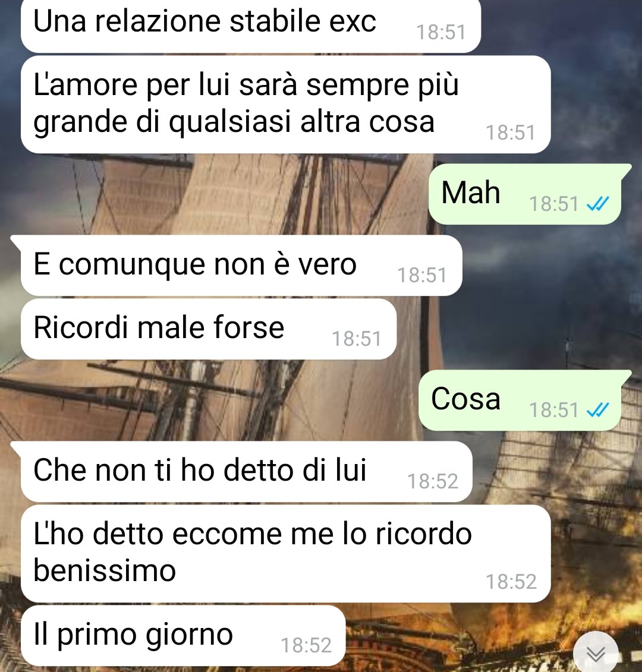Tap the blue read ticks on "Mah"
The height and width of the screenshot is (672, 642).
[x=598, y=204]
